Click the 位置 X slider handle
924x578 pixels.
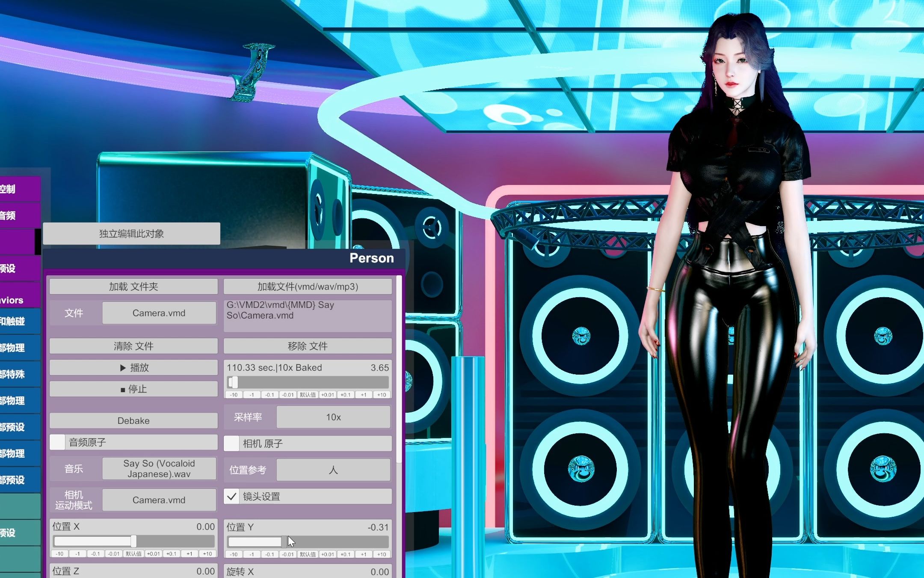[133, 541]
